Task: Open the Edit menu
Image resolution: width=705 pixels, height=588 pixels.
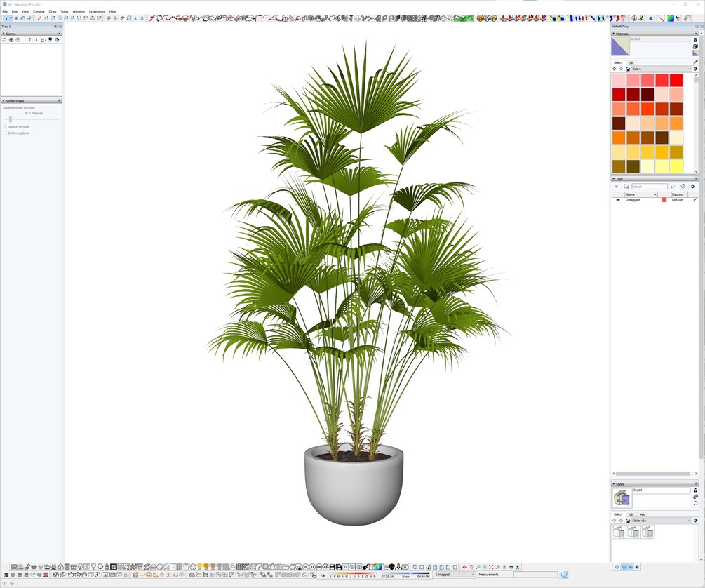Action: [15, 11]
